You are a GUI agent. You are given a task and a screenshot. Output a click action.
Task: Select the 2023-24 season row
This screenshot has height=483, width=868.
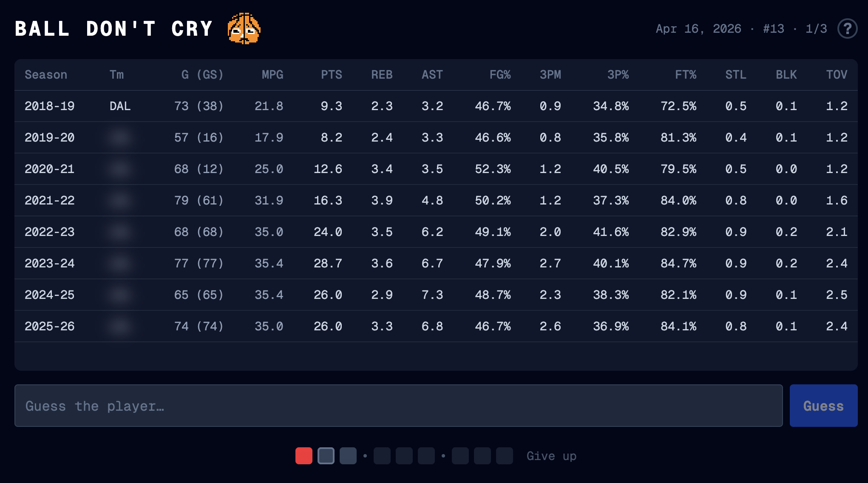(50, 263)
